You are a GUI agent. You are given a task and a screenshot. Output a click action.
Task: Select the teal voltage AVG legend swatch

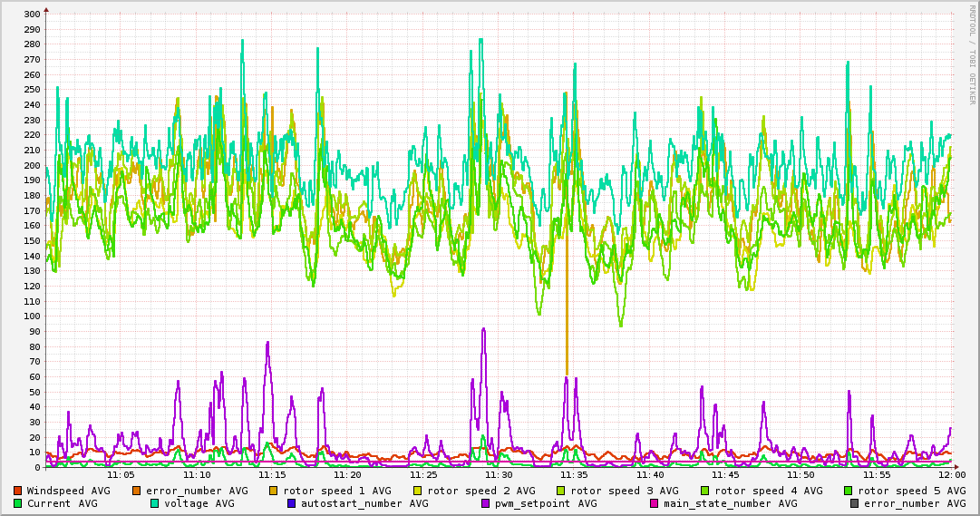155,503
